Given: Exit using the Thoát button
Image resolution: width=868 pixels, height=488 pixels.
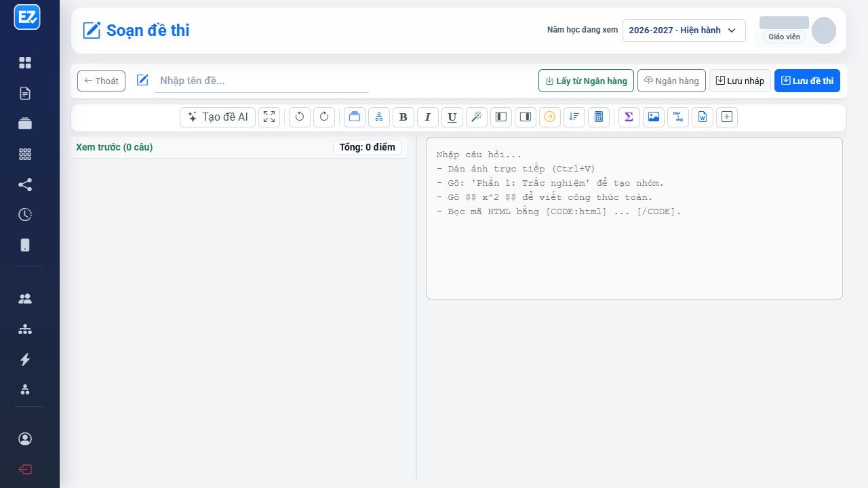Looking at the screenshot, I should coord(101,81).
